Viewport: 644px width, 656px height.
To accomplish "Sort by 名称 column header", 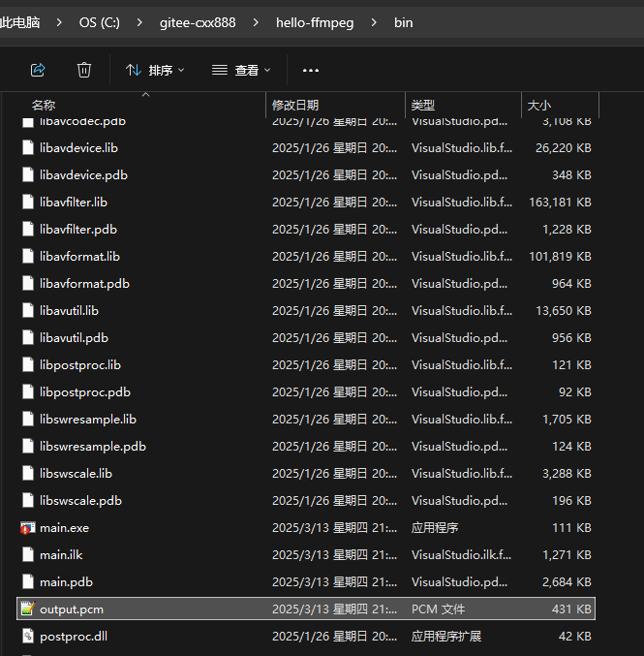I will pos(44,105).
